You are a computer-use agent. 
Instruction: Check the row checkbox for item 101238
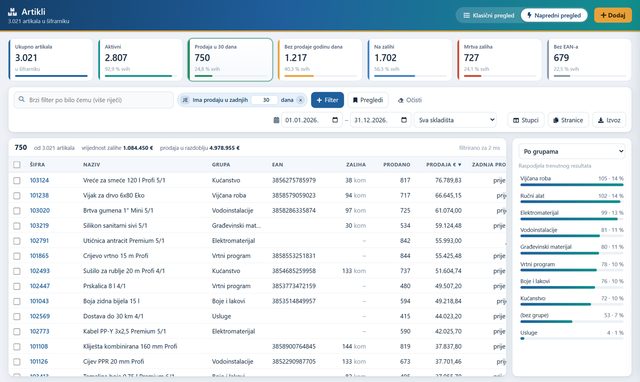(x=17, y=195)
